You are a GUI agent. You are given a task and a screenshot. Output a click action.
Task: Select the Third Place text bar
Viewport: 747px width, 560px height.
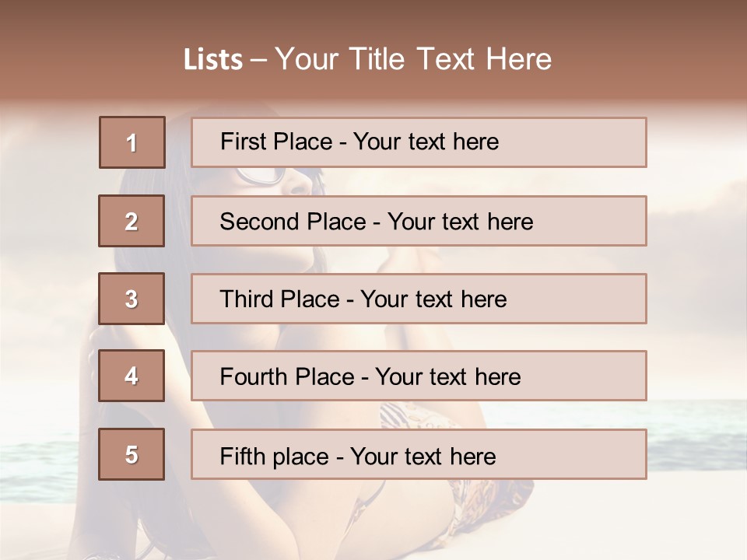(419, 299)
